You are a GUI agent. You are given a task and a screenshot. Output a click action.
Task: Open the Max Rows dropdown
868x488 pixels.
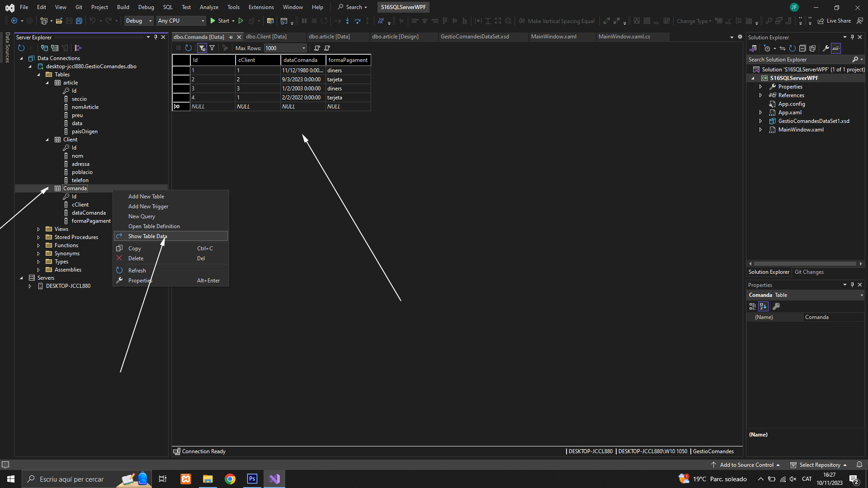point(304,48)
